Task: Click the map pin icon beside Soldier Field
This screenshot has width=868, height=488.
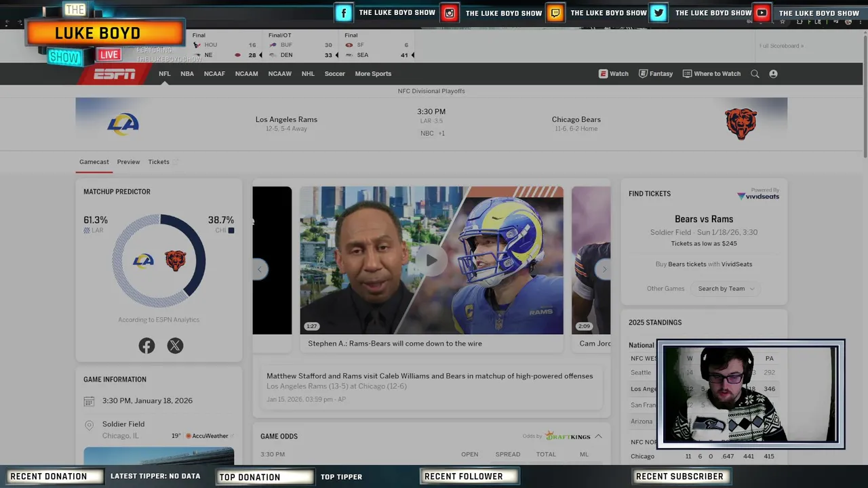Action: (89, 426)
